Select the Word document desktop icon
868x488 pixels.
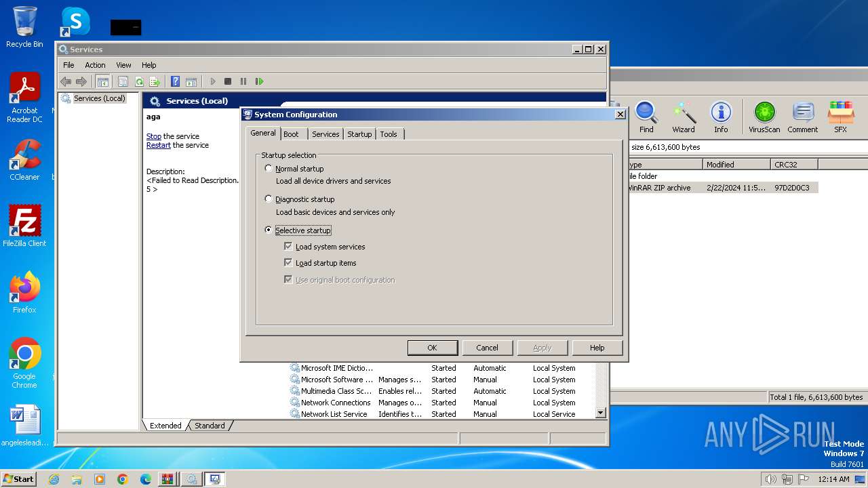[x=24, y=426]
